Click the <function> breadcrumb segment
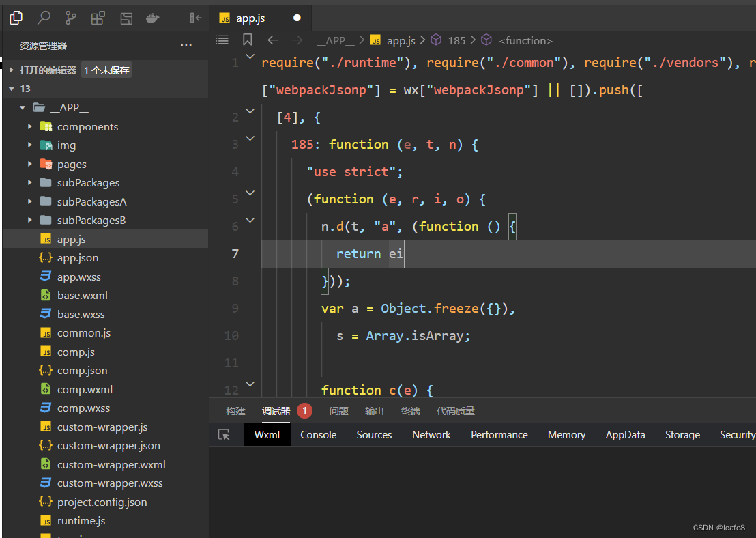The width and height of the screenshot is (756, 538). (x=525, y=40)
